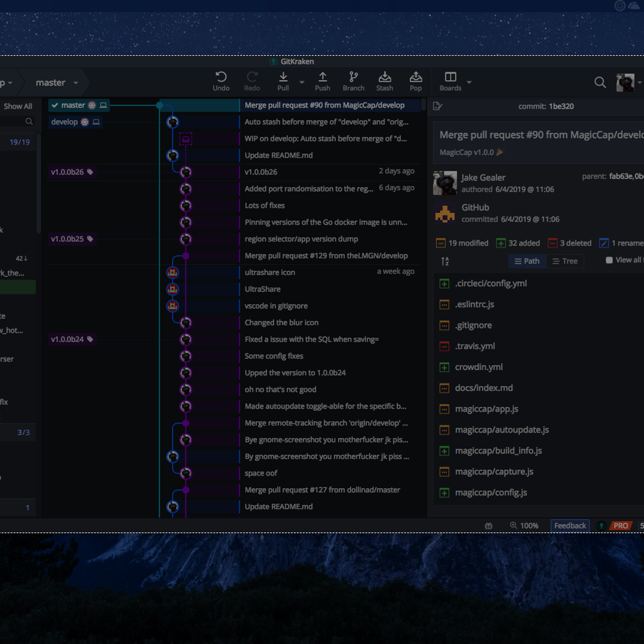Click the search icon in left panel filter

(29, 121)
